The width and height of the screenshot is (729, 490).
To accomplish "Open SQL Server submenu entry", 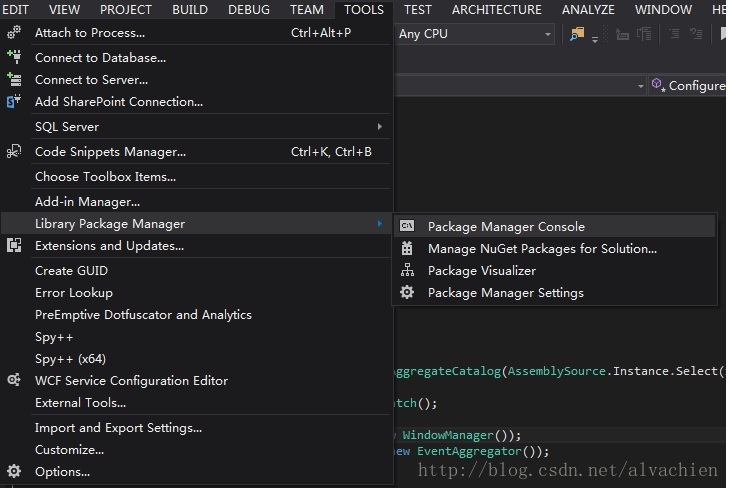I will 195,126.
